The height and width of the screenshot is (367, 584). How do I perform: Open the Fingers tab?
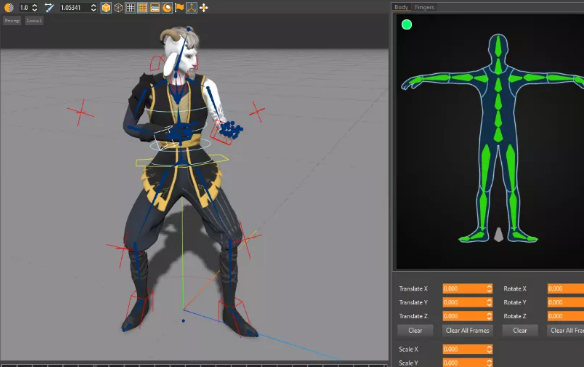coord(424,7)
